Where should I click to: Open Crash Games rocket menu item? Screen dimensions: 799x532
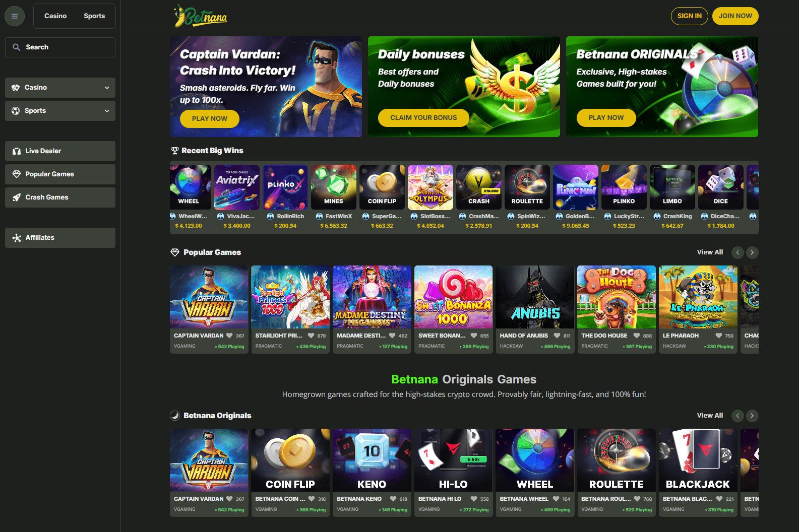[60, 197]
